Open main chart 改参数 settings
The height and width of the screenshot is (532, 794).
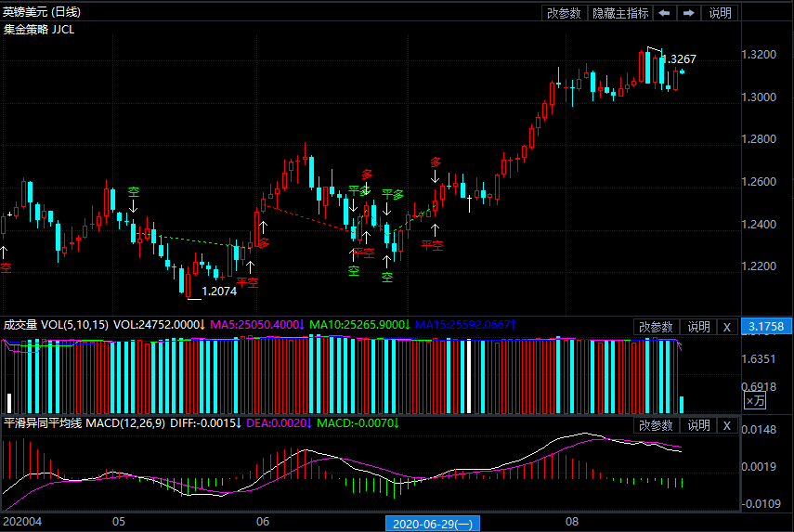tap(564, 13)
